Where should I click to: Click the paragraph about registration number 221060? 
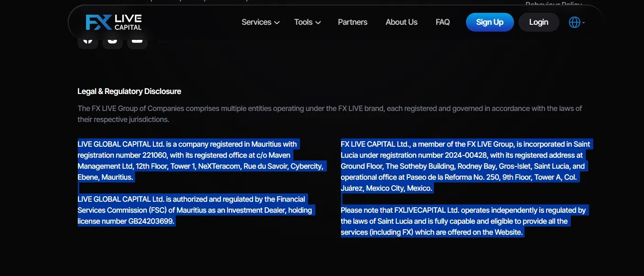[202, 160]
